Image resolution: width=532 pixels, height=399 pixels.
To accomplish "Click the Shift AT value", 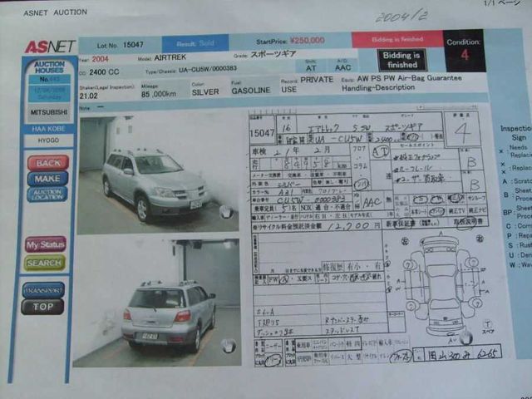I will [x=311, y=68].
